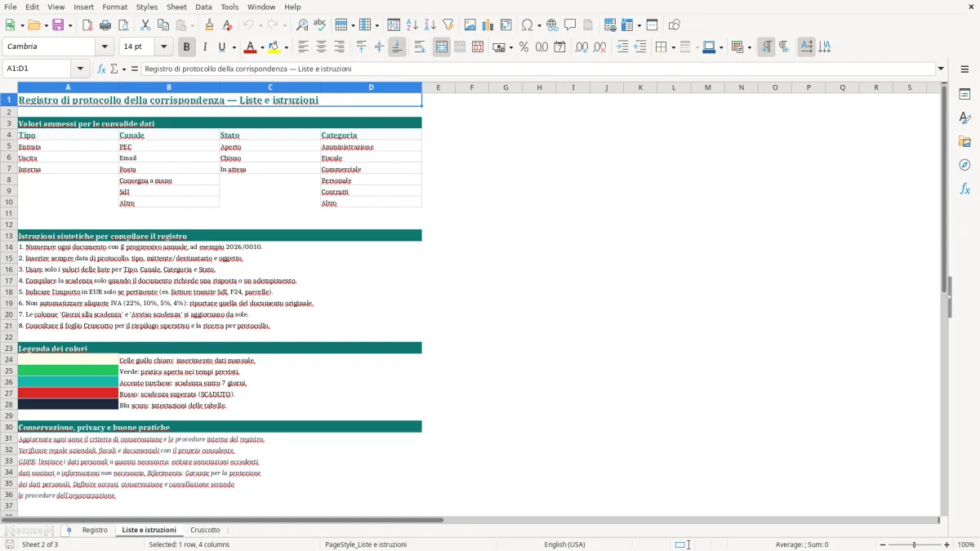Print the spreadsheet with the printer icon
Image resolution: width=980 pixels, height=551 pixels.
click(105, 25)
